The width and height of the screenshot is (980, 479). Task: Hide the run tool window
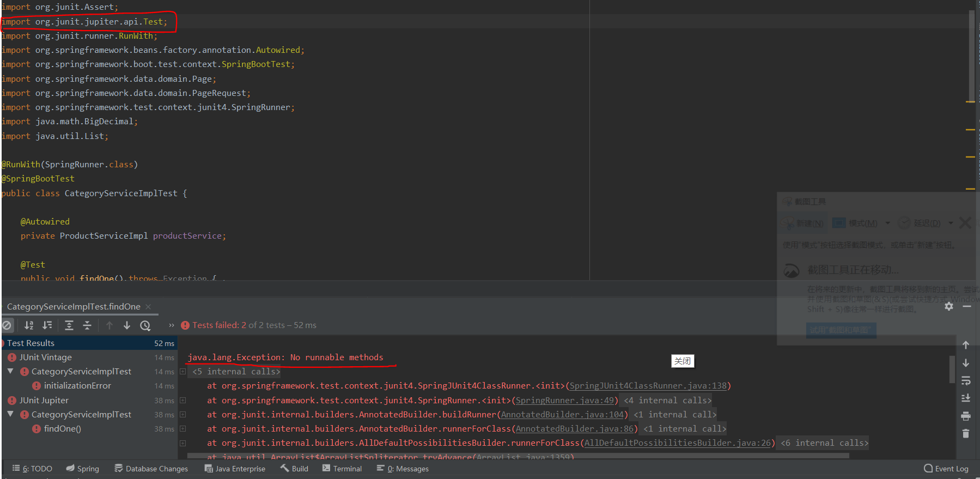click(x=967, y=307)
